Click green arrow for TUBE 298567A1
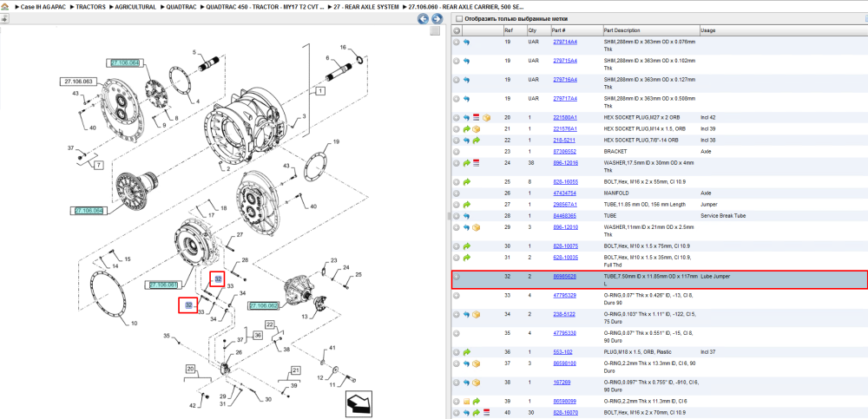Image resolution: width=868 pixels, height=419 pixels. click(467, 205)
